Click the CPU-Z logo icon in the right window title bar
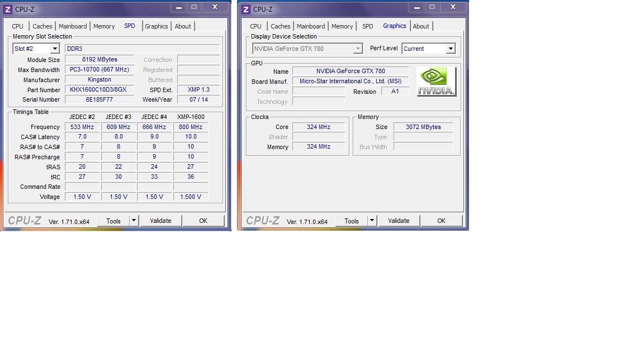The width and height of the screenshot is (644, 362). [x=246, y=9]
